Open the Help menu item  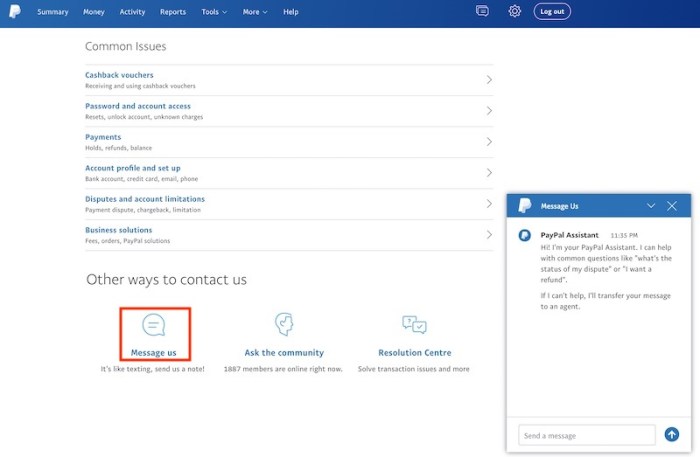click(x=291, y=12)
